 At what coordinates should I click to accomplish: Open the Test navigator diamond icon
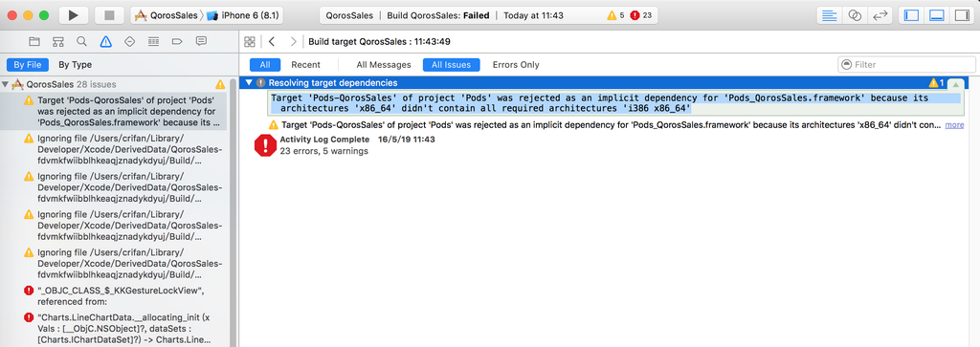[129, 42]
